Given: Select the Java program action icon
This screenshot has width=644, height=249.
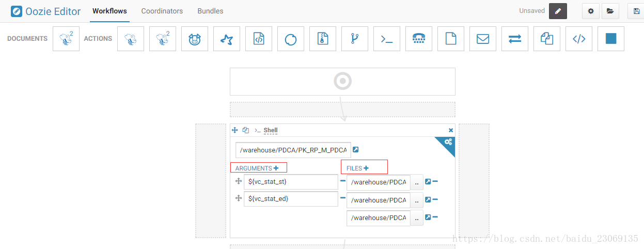Looking at the screenshot, I should (x=259, y=38).
